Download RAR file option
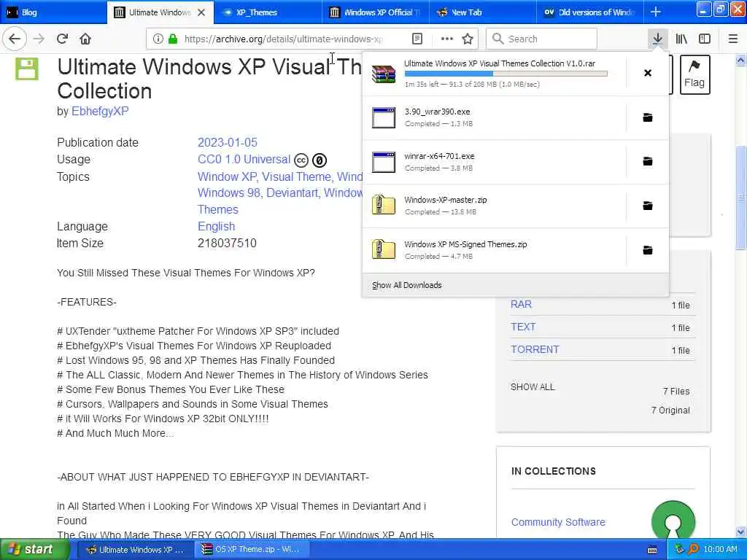The height and width of the screenshot is (560, 747). [x=521, y=304]
